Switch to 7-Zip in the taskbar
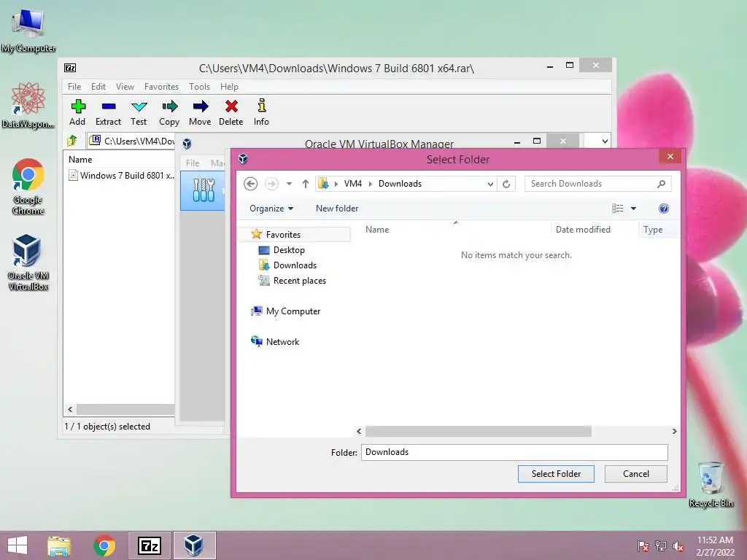This screenshot has width=747, height=560. 149,545
